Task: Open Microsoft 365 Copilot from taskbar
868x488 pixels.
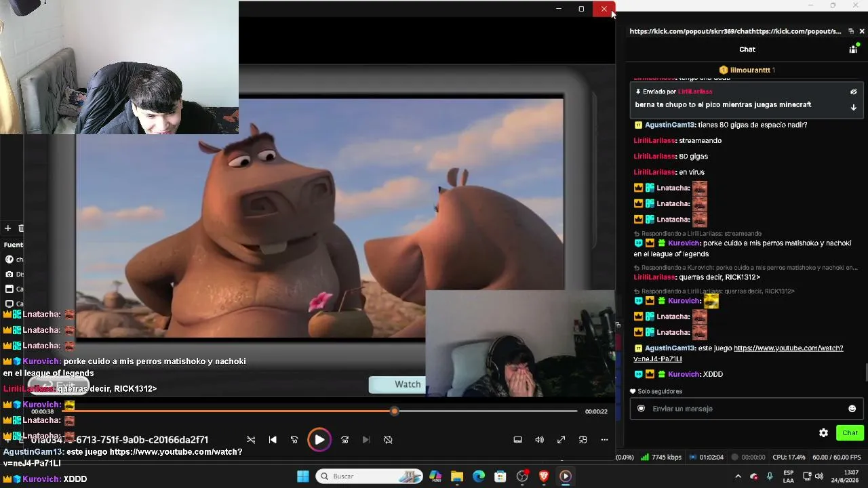Action: (435, 476)
